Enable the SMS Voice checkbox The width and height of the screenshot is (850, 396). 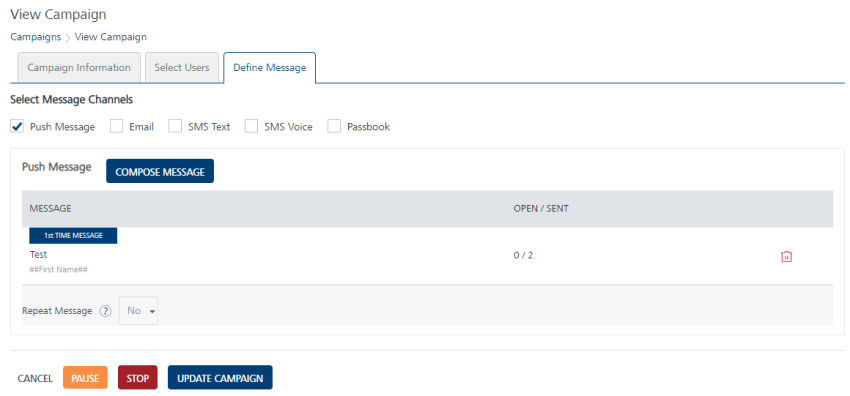(x=251, y=127)
